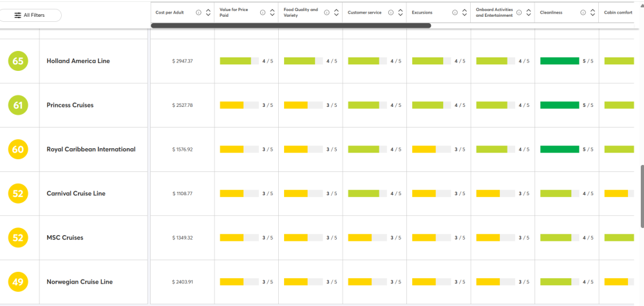Show info for Cleanliness column
Image resolution: width=644 pixels, height=306 pixels.
point(583,13)
